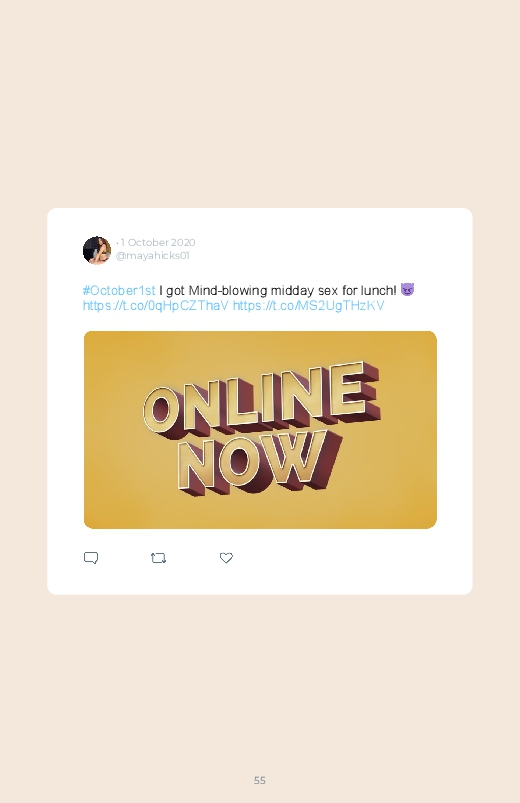The width and height of the screenshot is (520, 803).
Task: Select the tweet body text sentence
Action: (x=278, y=290)
